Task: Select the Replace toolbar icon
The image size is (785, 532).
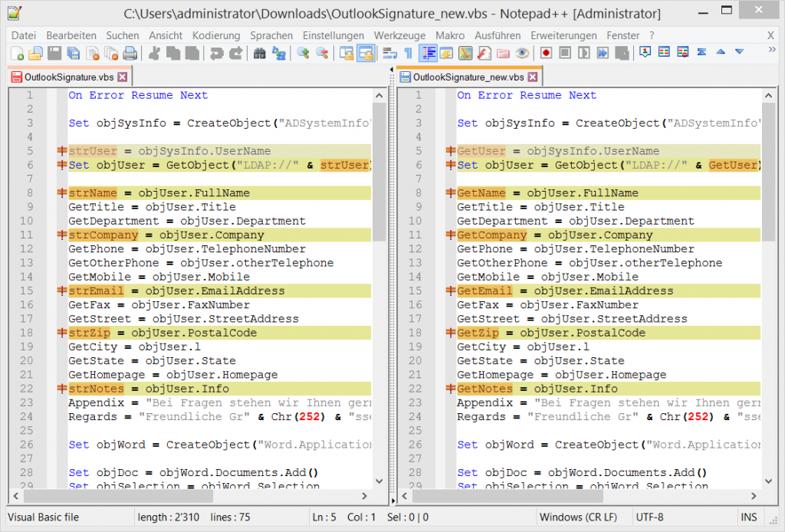Action: coord(278,52)
